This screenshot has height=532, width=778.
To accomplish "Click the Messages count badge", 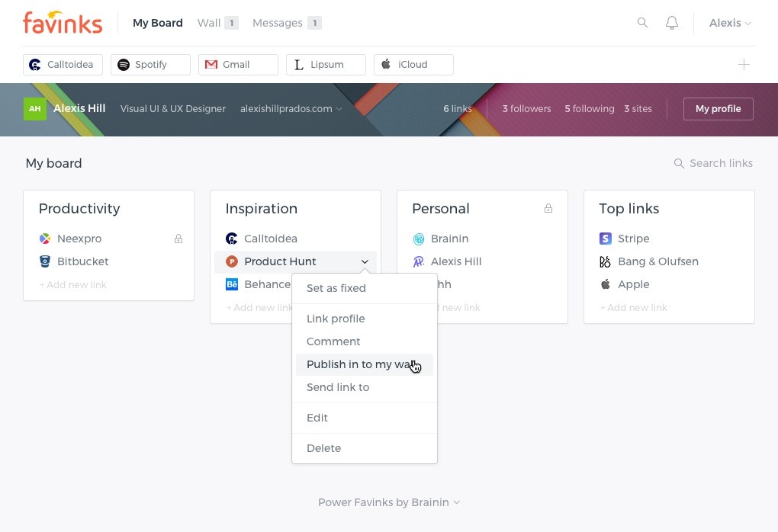I will 314,23.
